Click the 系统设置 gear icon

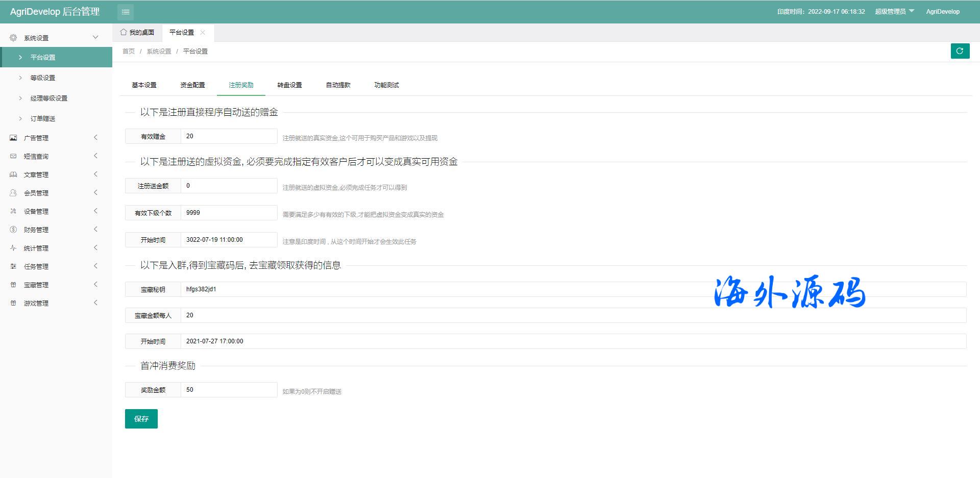tap(13, 38)
